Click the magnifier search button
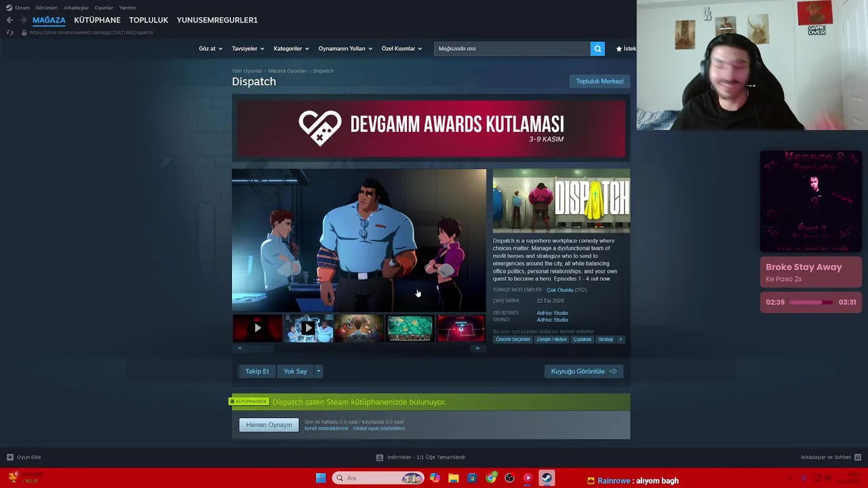 click(x=597, y=49)
